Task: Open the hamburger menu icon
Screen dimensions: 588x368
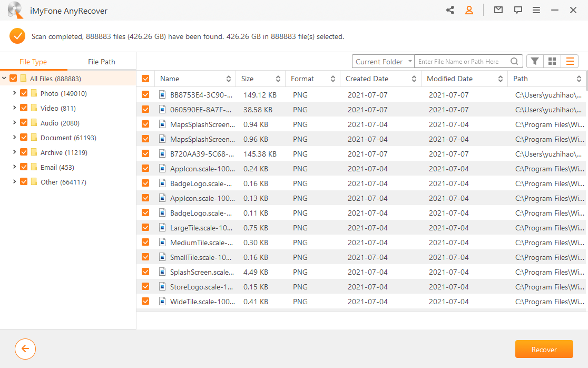Action: (x=536, y=10)
